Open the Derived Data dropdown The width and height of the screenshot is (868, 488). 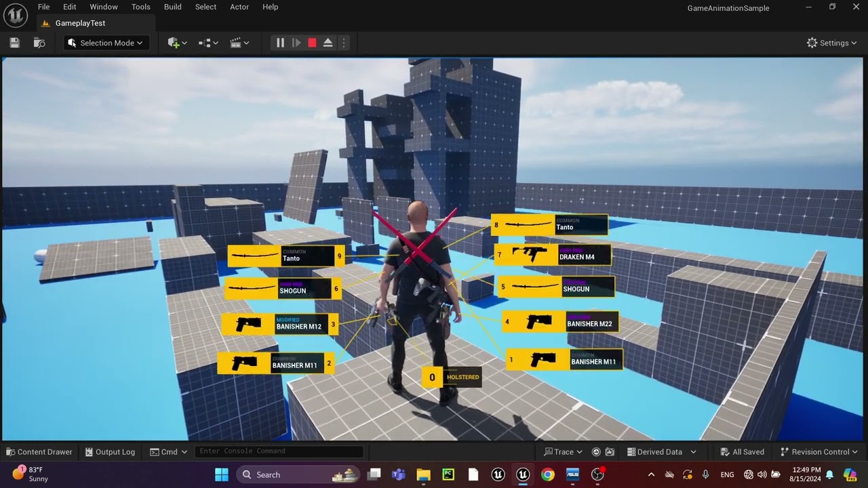[662, 452]
